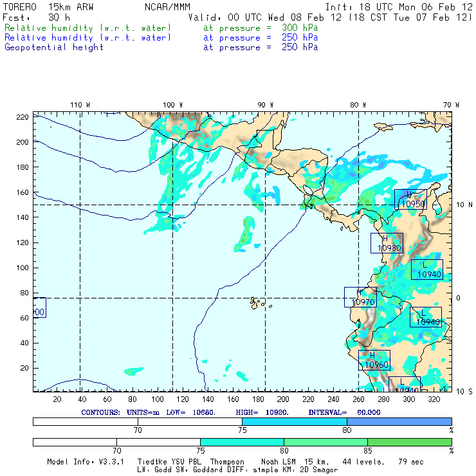Image resolution: width=476 pixels, height=476 pixels.
Task: Click the Galapagos Islands on the map
Action: click(257, 302)
